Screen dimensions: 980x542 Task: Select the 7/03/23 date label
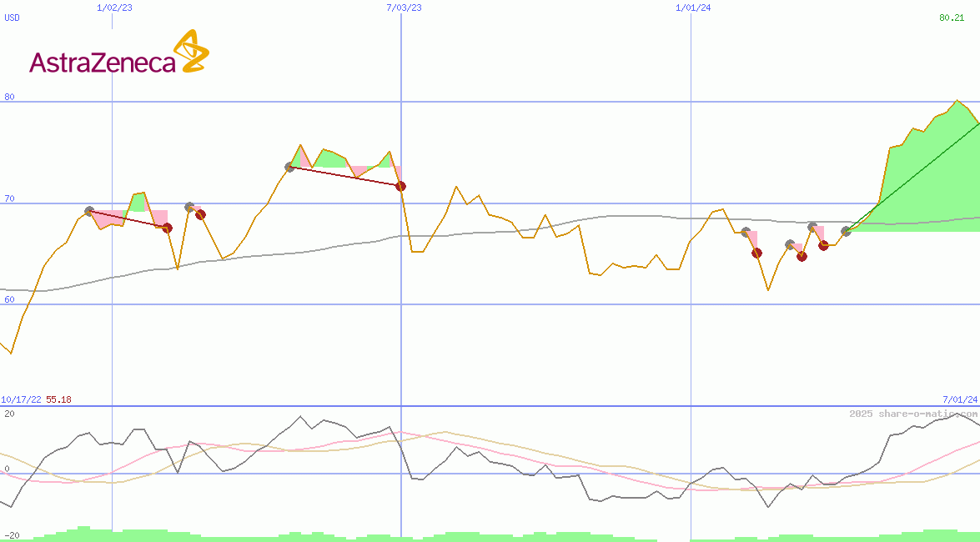tap(404, 8)
